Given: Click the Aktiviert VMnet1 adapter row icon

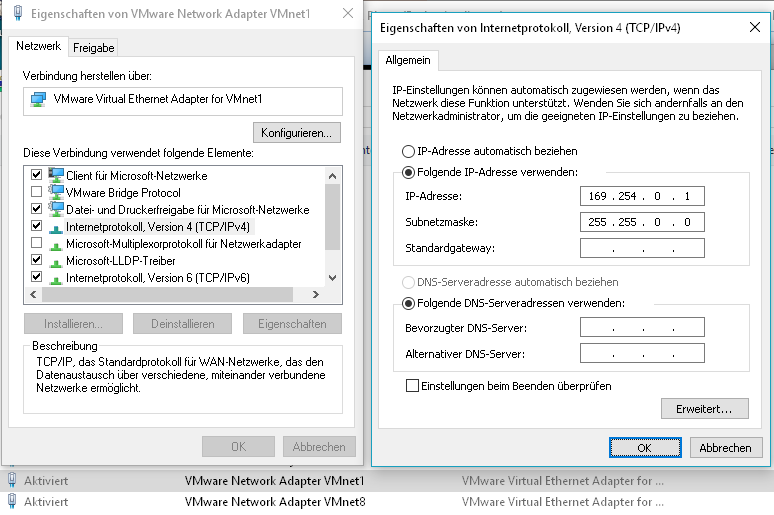Looking at the screenshot, I should pos(11,480).
